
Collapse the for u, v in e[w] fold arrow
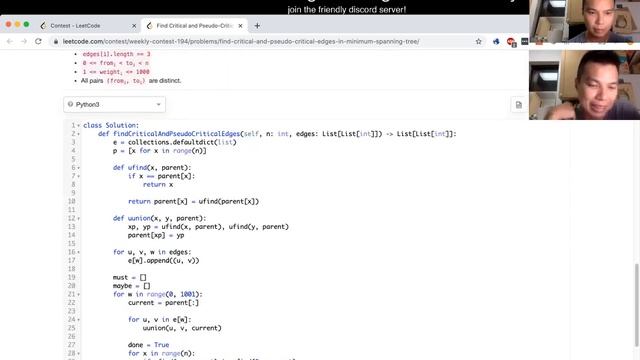click(78, 320)
